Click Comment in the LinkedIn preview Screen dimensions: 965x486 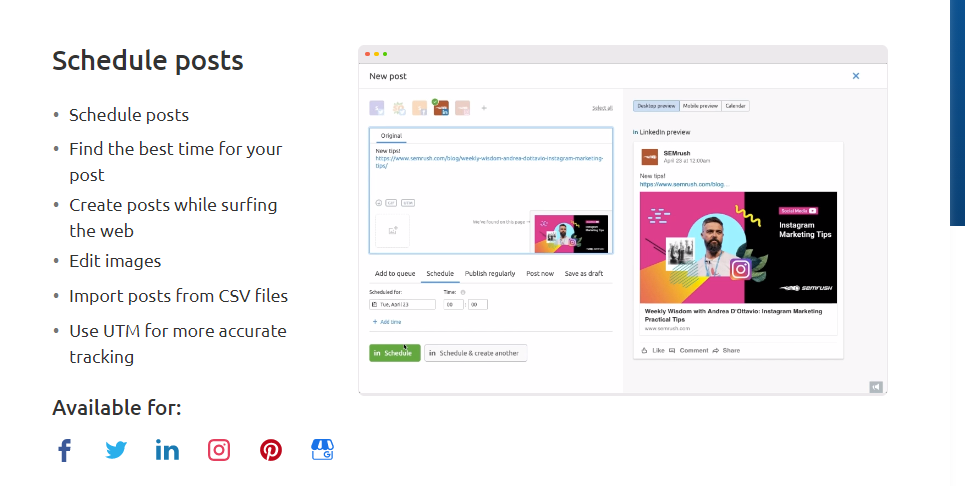pos(689,351)
